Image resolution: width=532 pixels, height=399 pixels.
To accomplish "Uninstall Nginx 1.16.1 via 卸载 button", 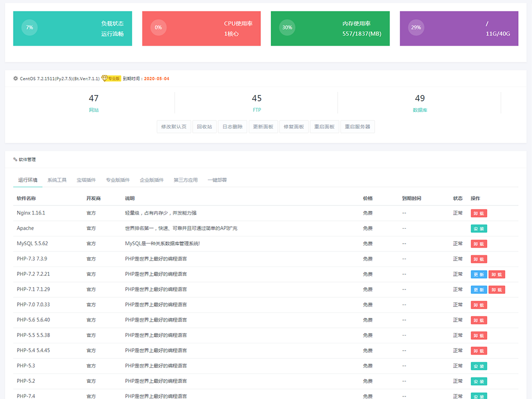I will coord(478,214).
